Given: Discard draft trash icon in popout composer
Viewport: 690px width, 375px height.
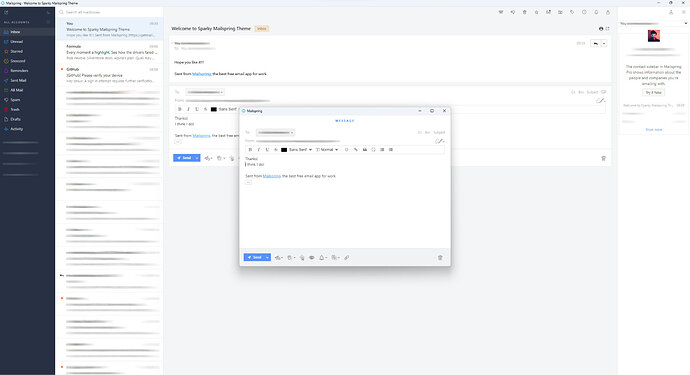Looking at the screenshot, I should point(440,257).
